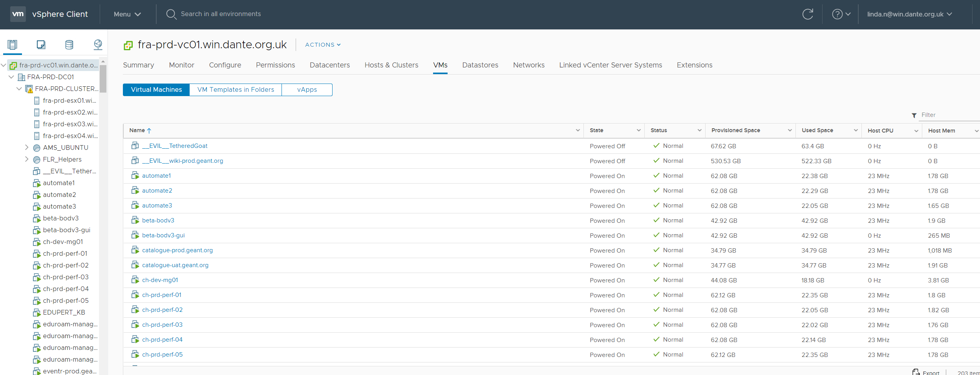Open the Storage inventory view icon
Viewport: 980px width, 375px height.
[x=69, y=45]
